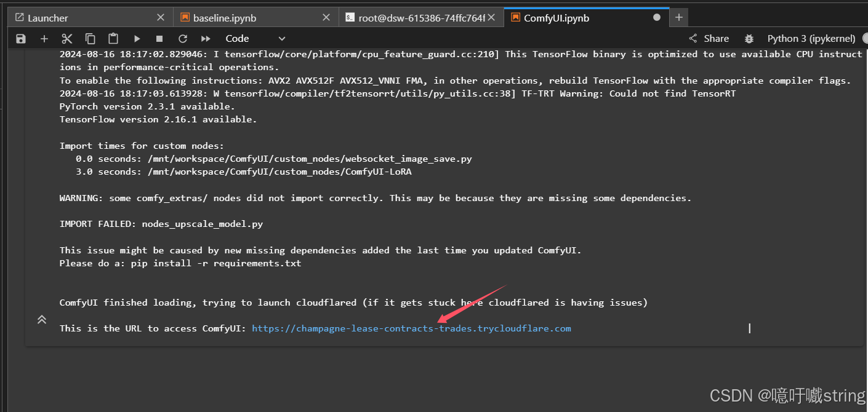Open the Python 3 (ipykernel) kernel selector
868x412 pixels.
pos(811,39)
